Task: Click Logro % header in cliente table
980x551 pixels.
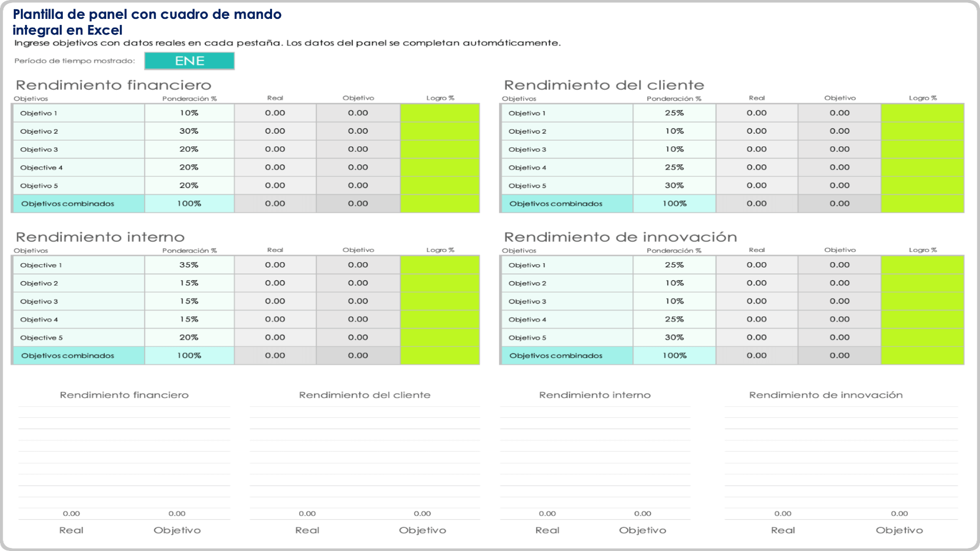Action: pos(923,98)
